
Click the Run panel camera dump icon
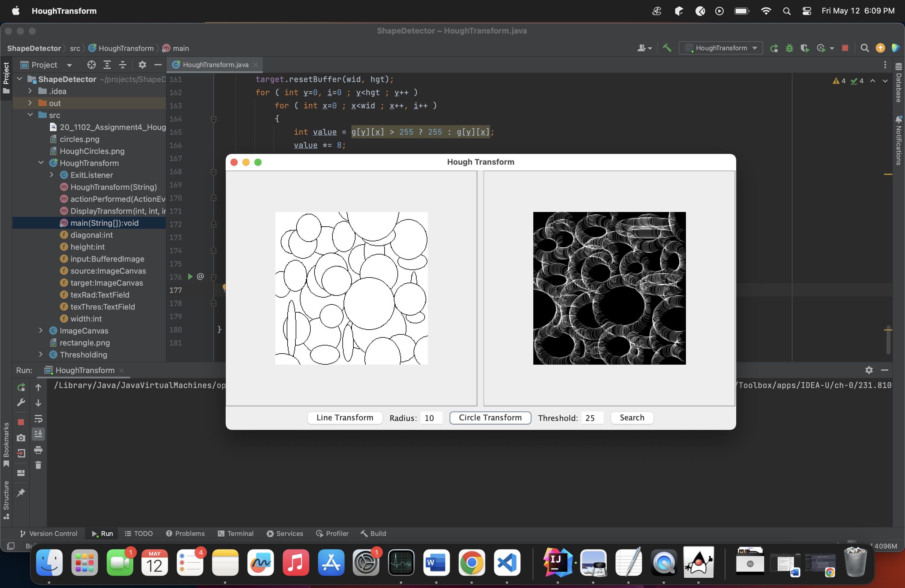21,438
